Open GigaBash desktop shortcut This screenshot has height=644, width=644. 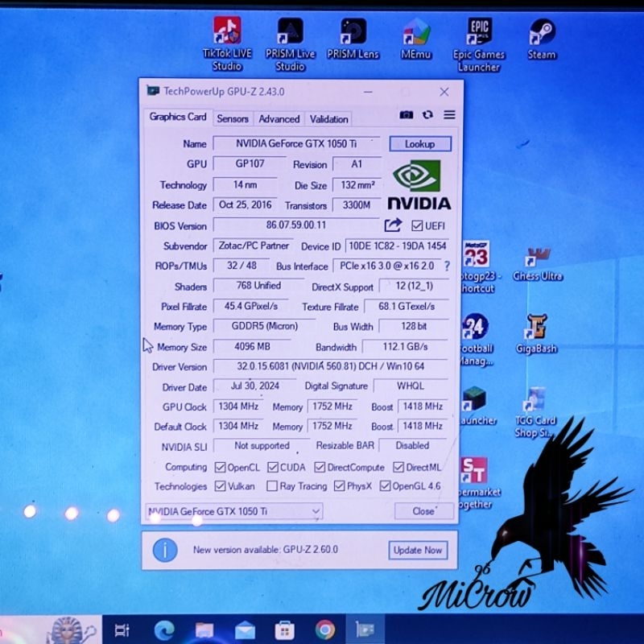pos(537,334)
